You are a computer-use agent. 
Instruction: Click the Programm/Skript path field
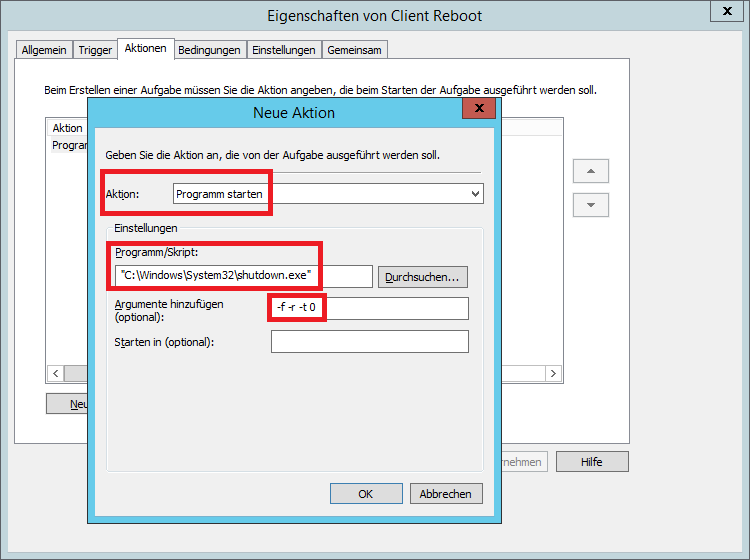pyautogui.click(x=243, y=275)
